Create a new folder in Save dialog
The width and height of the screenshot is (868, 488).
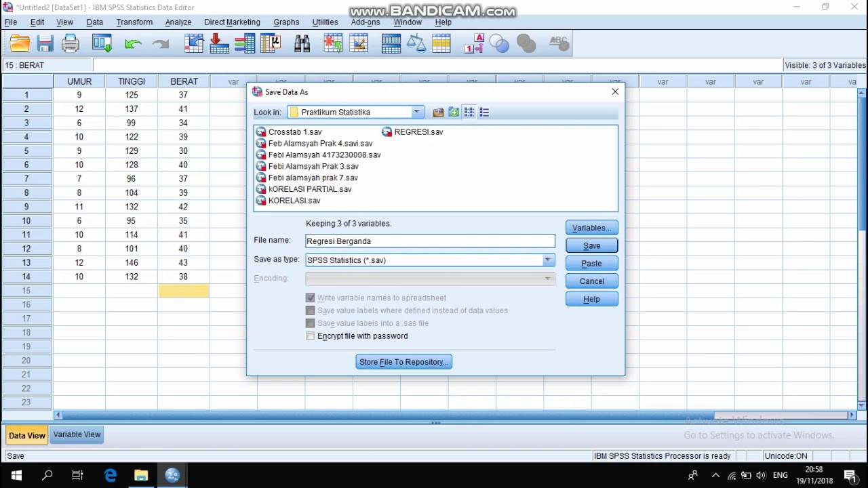[x=454, y=113]
